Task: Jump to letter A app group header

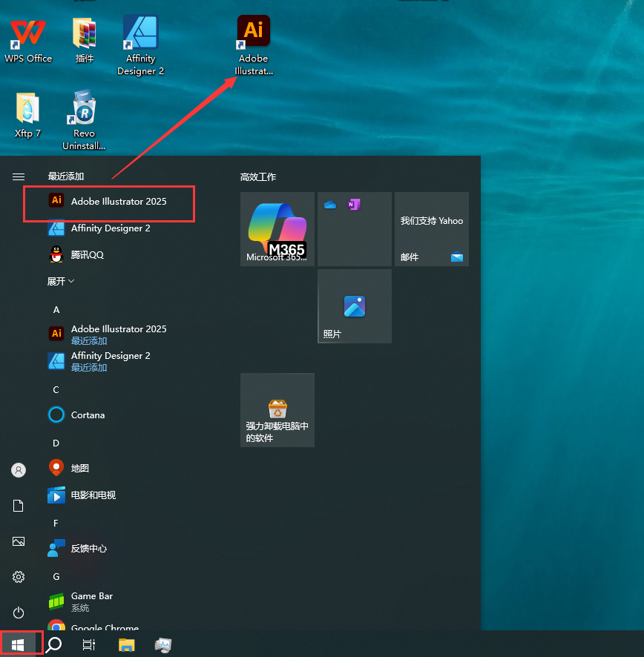Action: tap(56, 309)
